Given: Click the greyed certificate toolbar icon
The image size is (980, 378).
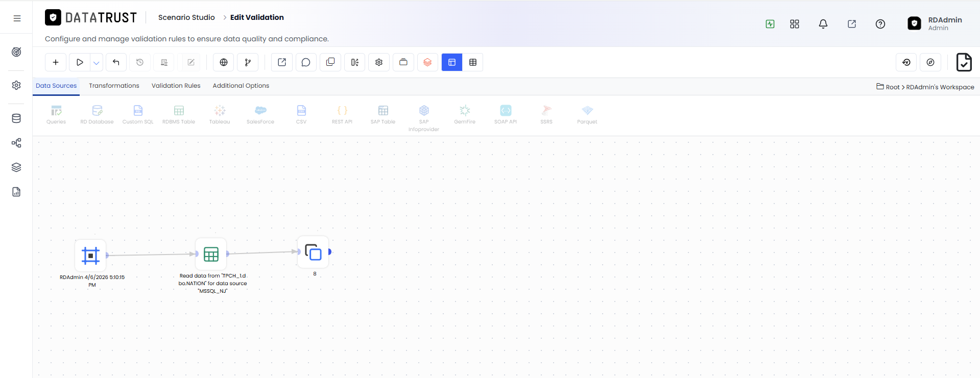Looking at the screenshot, I should point(164,62).
